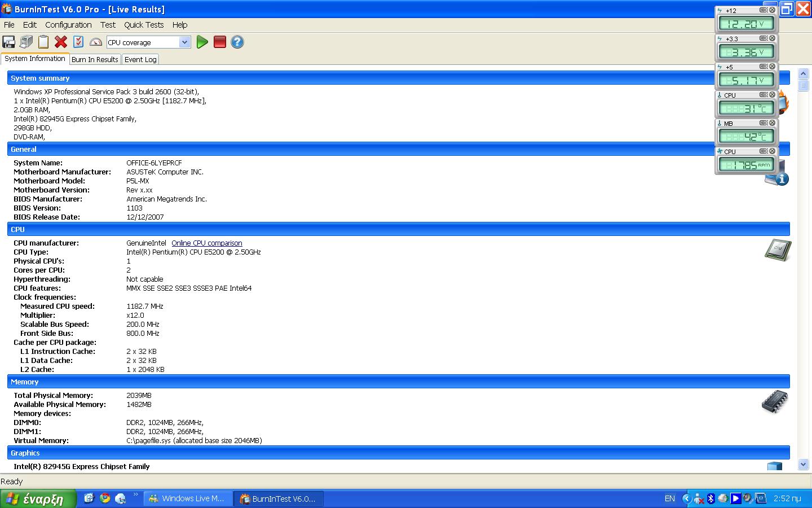Click the 1785 RPM fan readout
812x508 pixels.
pyautogui.click(x=747, y=165)
